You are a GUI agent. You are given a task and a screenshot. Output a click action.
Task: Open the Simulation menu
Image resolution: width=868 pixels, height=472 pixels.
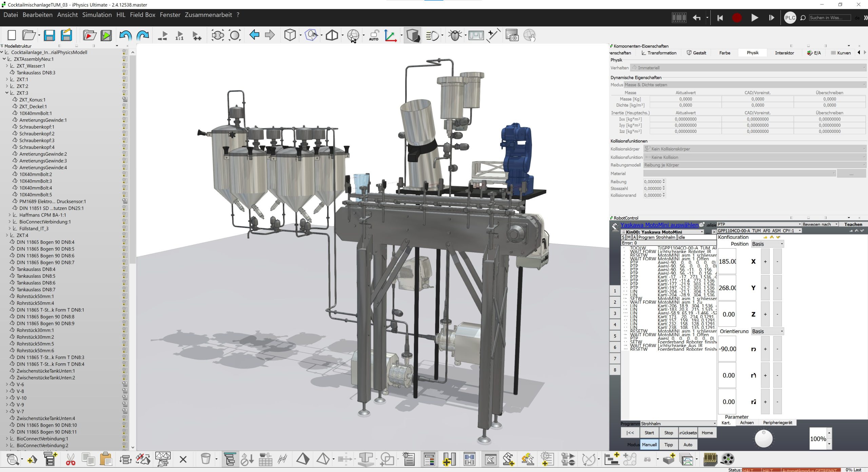click(97, 15)
